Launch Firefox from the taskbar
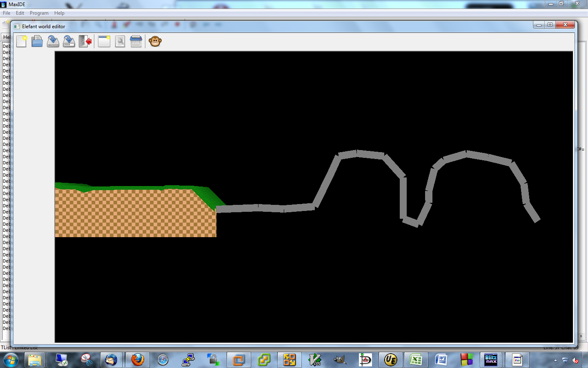 click(138, 360)
